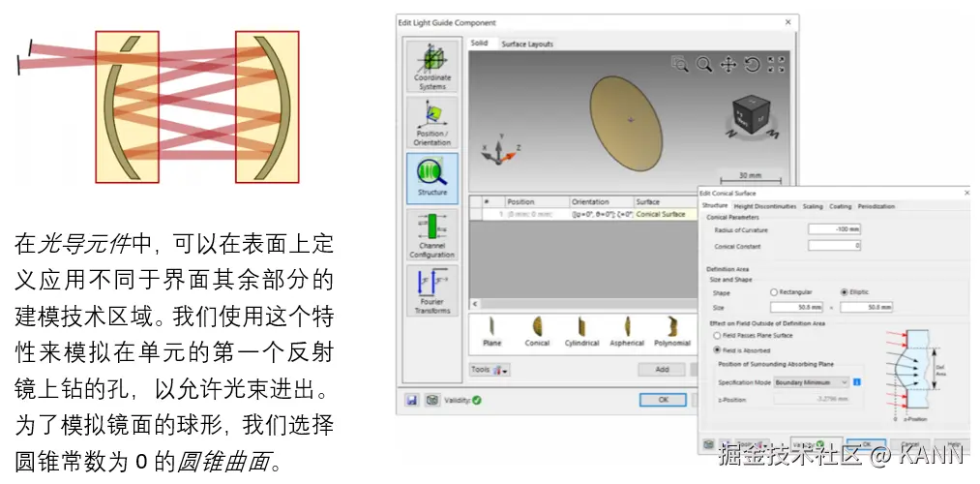The width and height of the screenshot is (980, 484).
Task: Click the magnifier zoom icon in 3D view
Action: (x=704, y=64)
